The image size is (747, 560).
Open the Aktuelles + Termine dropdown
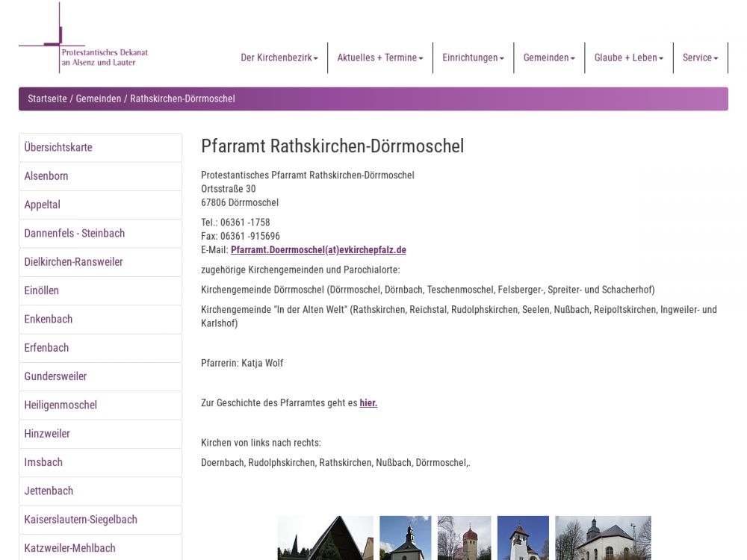click(x=379, y=57)
